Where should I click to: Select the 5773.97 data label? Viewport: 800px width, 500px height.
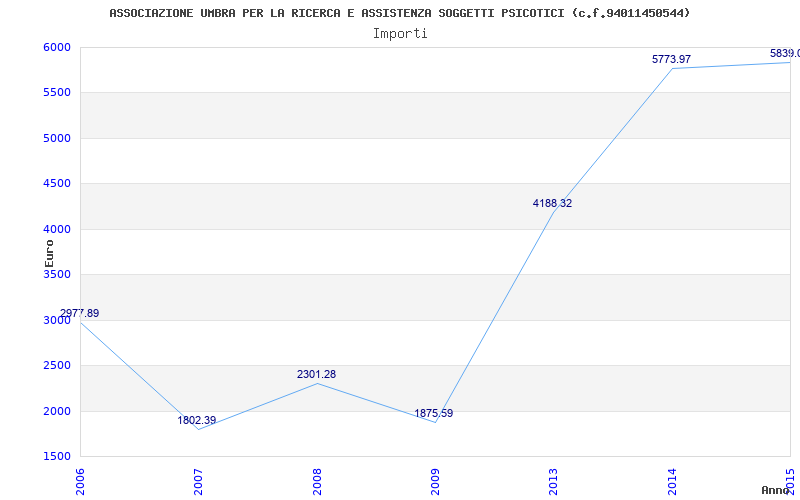[671, 59]
